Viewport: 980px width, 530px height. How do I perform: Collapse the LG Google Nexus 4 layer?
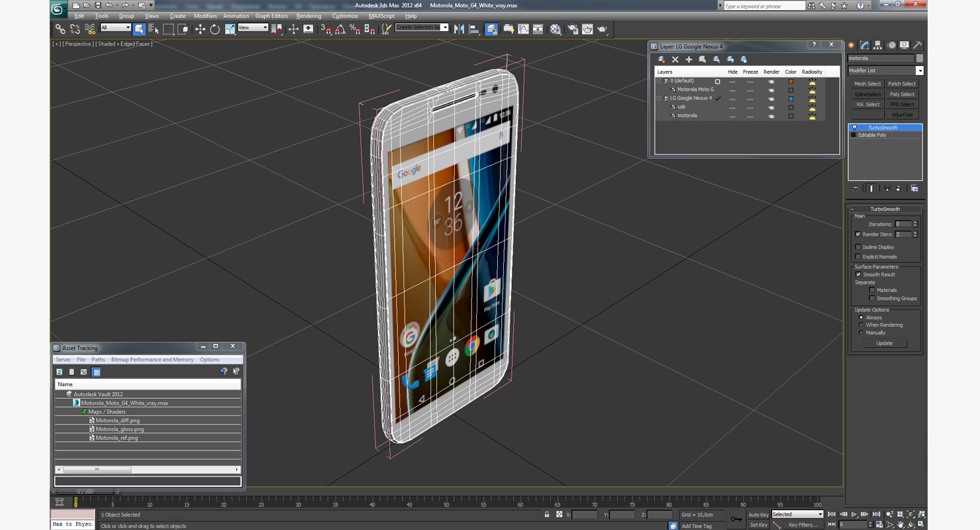659,98
